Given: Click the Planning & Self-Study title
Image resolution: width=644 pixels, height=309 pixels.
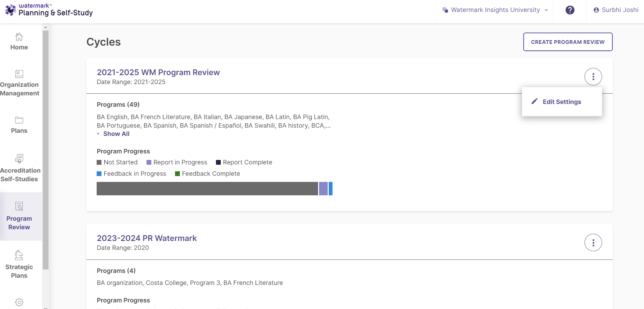Looking at the screenshot, I should 55,13.
